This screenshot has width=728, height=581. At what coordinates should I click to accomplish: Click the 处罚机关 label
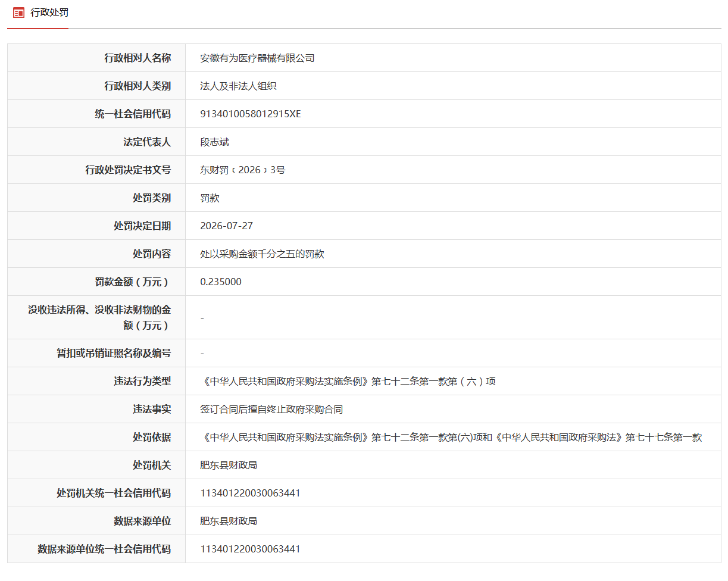pyautogui.click(x=152, y=465)
